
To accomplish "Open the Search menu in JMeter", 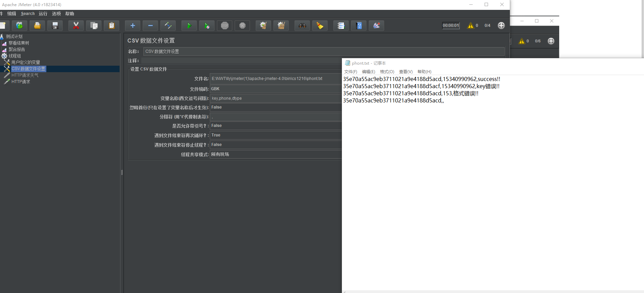I will 28,14.
